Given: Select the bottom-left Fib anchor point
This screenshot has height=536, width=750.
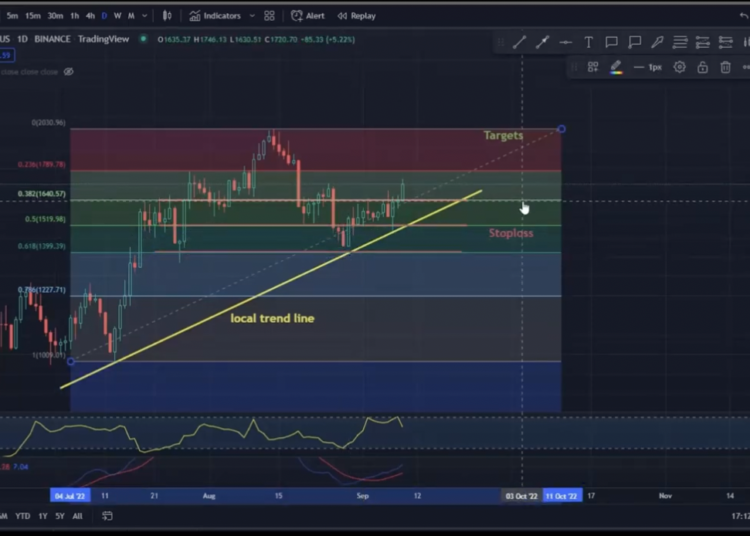Looking at the screenshot, I should (71, 361).
